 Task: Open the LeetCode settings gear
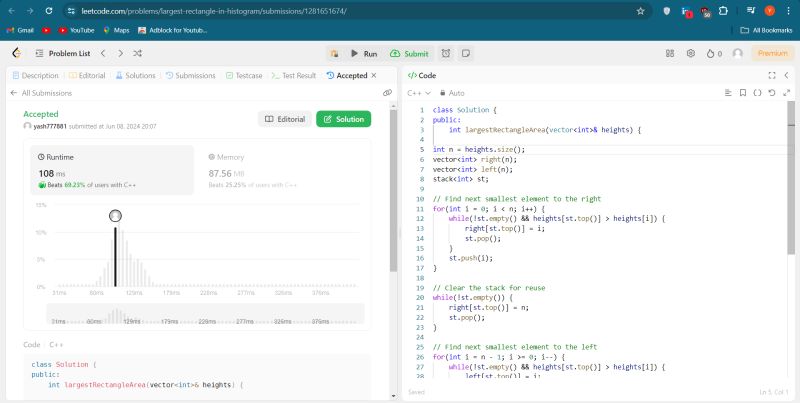pos(690,53)
